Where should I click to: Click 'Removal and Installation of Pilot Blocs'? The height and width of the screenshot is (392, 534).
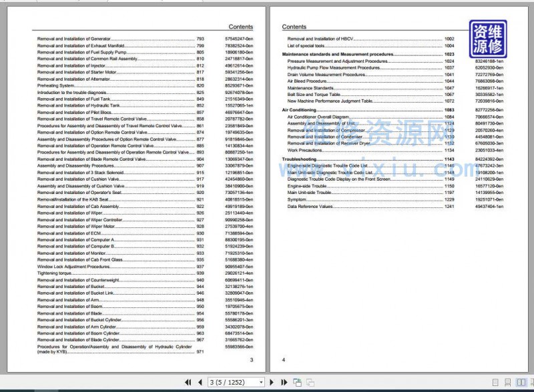point(74,112)
